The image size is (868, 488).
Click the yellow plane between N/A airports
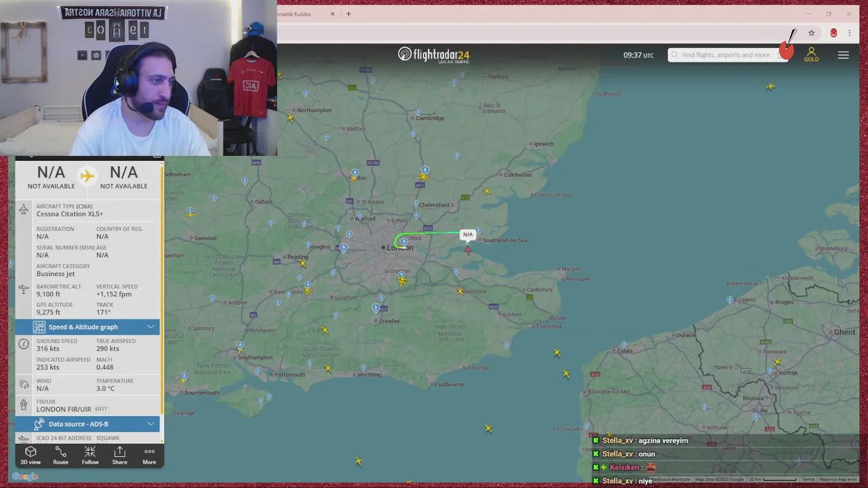point(87,176)
